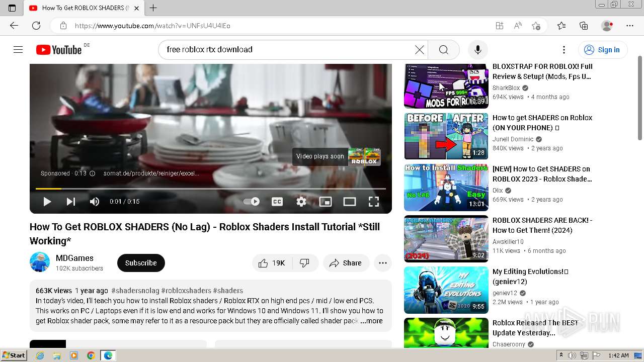This screenshot has width=644, height=362.
Task: Click the Video plays soon preview
Action: coord(336,156)
